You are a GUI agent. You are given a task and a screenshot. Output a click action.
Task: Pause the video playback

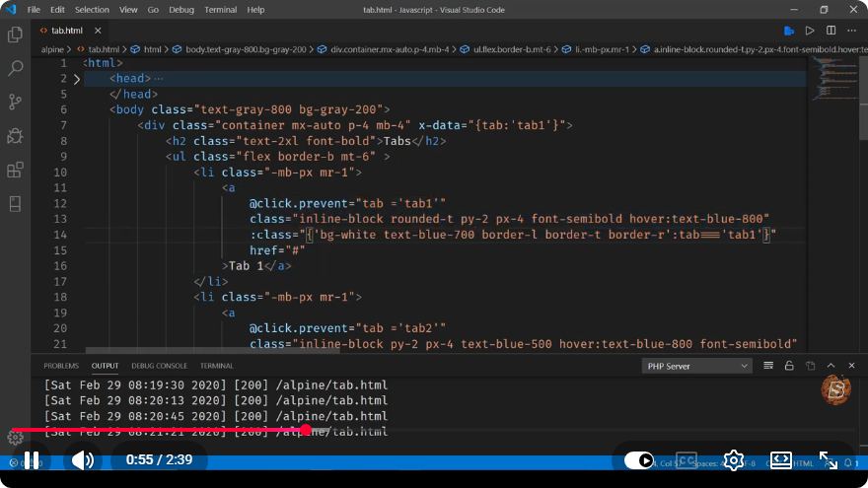[x=32, y=459]
